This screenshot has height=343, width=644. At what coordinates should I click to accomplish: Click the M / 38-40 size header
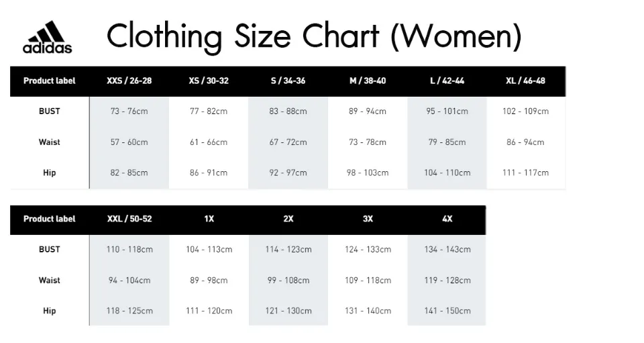click(368, 81)
